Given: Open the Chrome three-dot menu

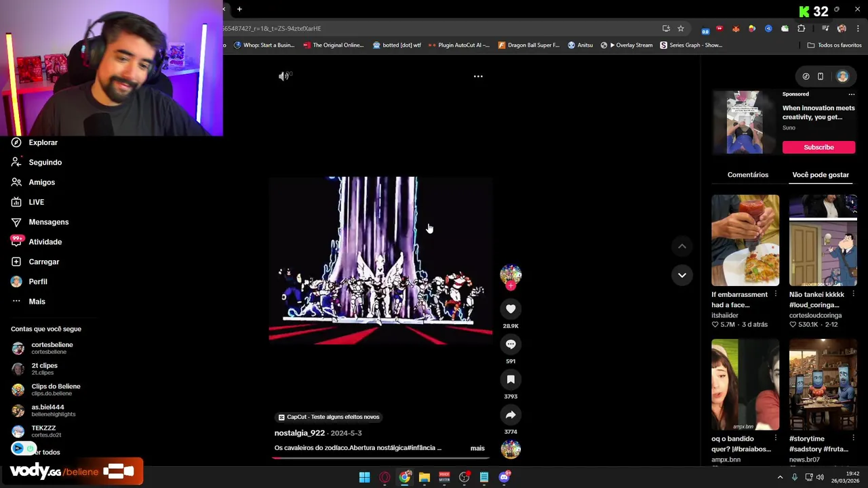Looking at the screenshot, I should coord(858,28).
